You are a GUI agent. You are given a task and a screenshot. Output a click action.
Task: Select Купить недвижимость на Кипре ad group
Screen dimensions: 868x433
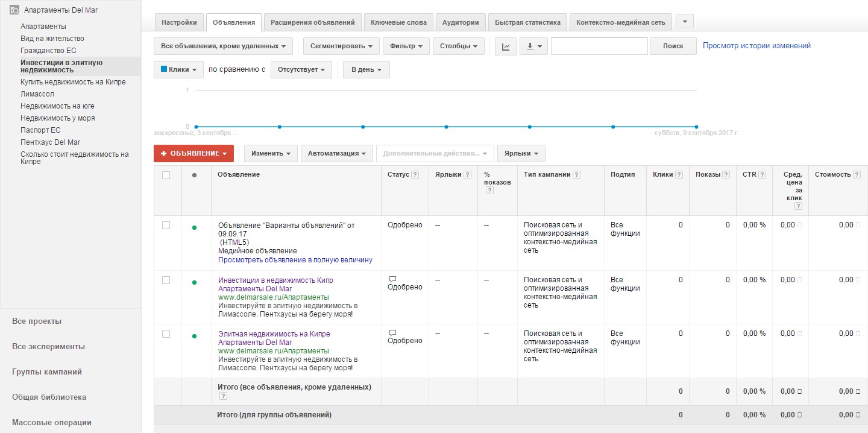pyautogui.click(x=73, y=82)
